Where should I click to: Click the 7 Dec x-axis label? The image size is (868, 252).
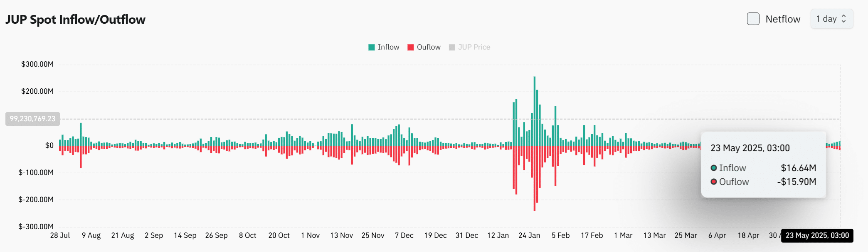pyautogui.click(x=404, y=235)
